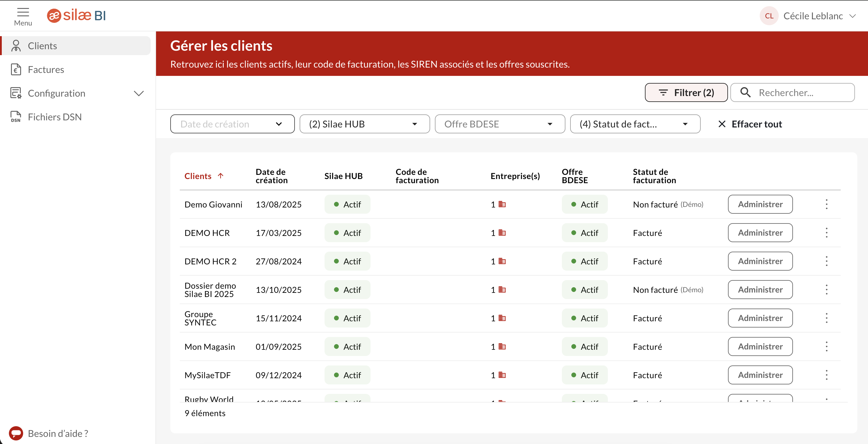Open Fichiers DSN sidebar item

pyautogui.click(x=55, y=117)
